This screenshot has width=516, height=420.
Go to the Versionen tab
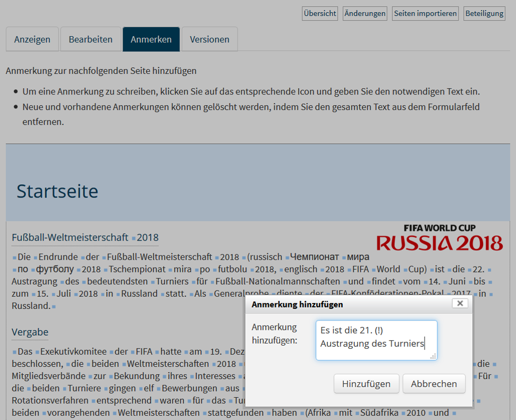[x=209, y=39]
